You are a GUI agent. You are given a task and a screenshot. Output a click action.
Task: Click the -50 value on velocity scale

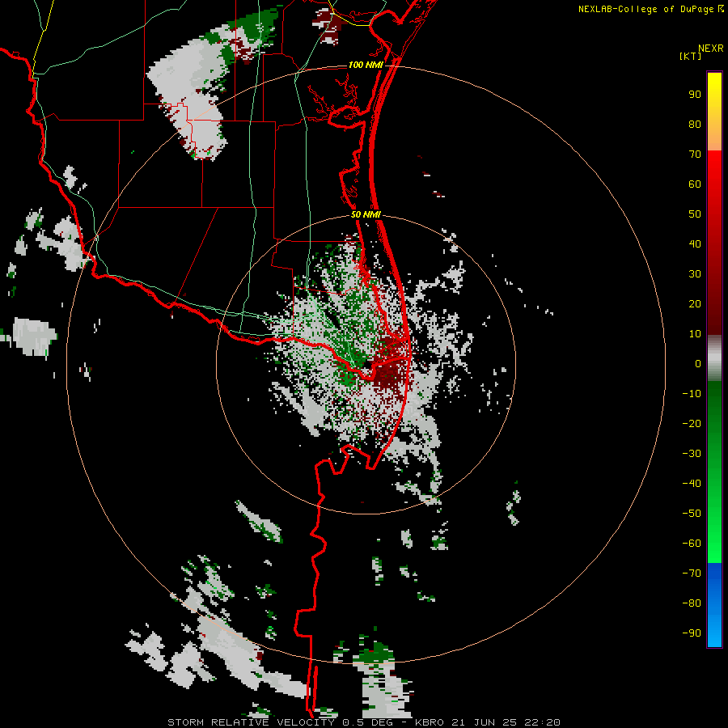[692, 514]
